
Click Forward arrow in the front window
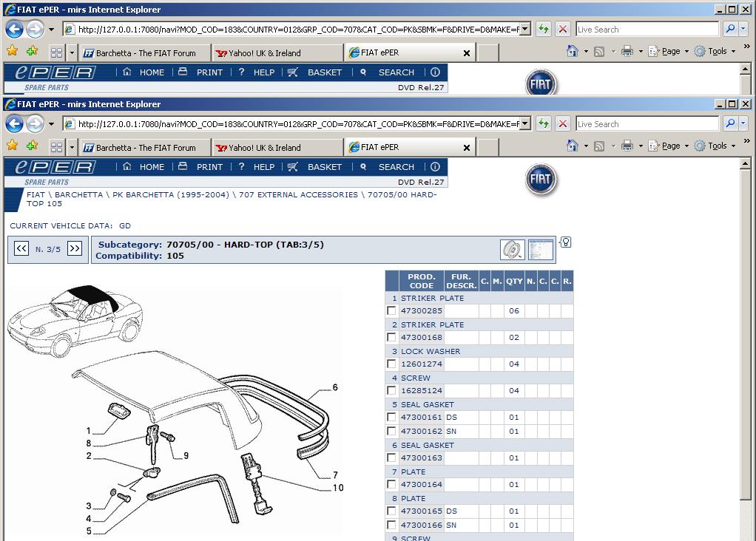pyautogui.click(x=36, y=124)
